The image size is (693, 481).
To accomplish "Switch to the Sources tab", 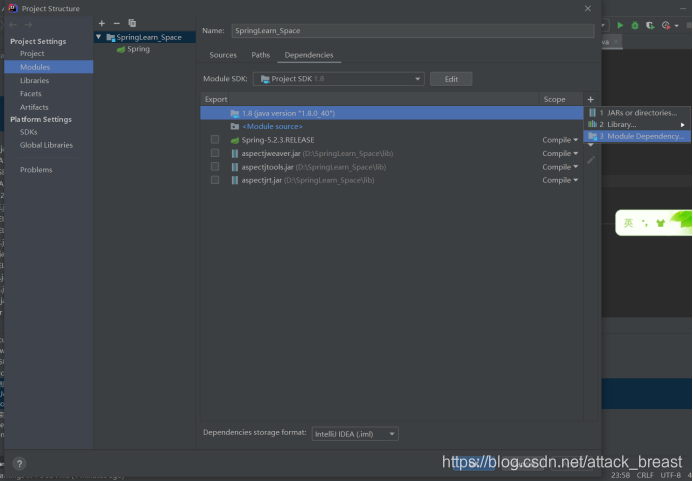I will click(x=223, y=55).
